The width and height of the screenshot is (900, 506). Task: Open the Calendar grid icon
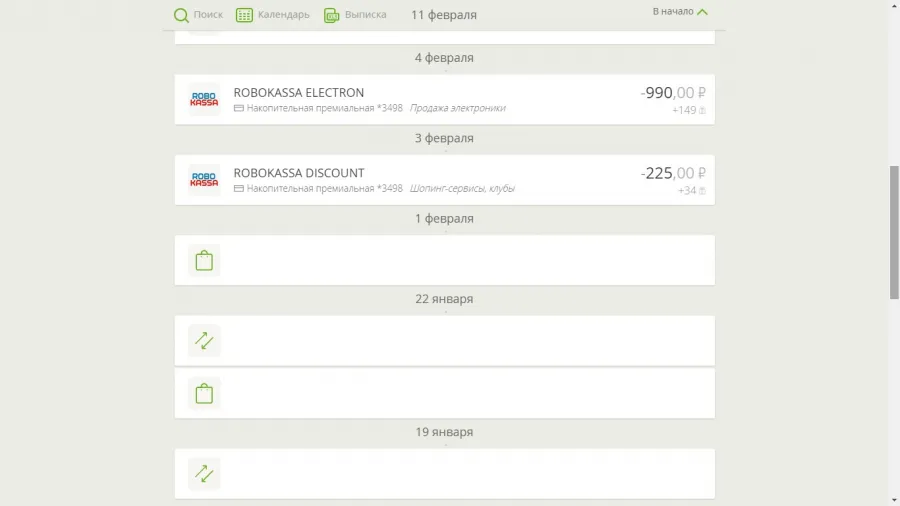pyautogui.click(x=244, y=15)
